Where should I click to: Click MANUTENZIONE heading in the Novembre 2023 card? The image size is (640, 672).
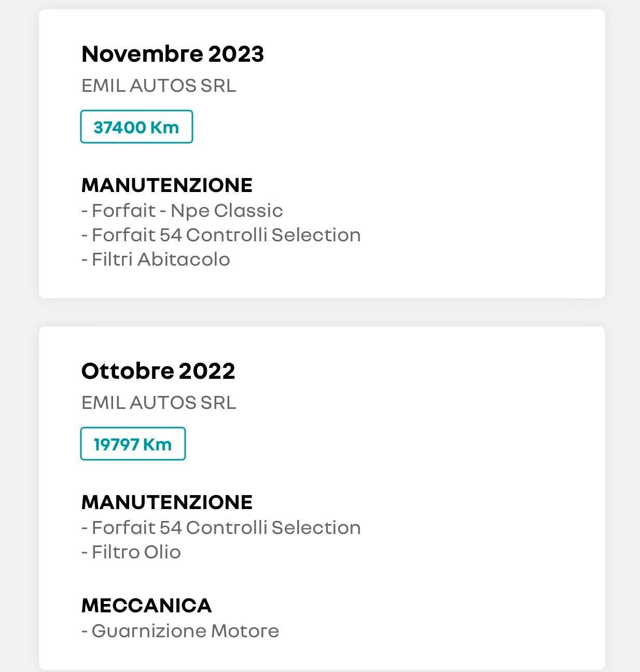(x=167, y=185)
